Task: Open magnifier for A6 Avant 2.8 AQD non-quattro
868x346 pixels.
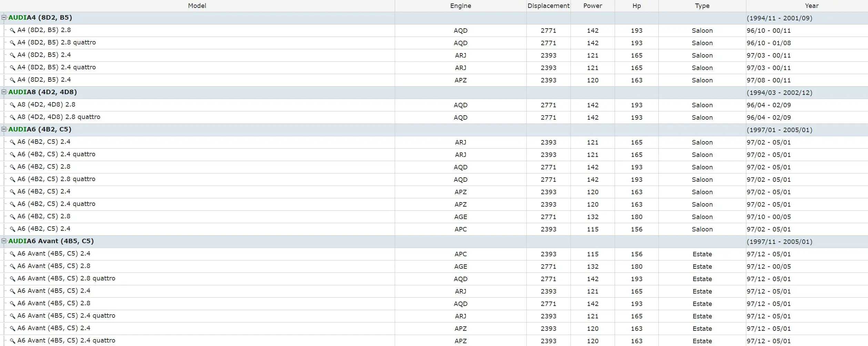Action: tap(12, 304)
